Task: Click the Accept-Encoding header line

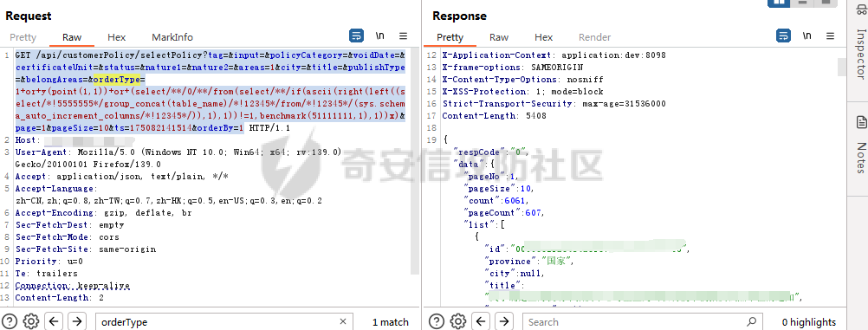Action: tap(103, 212)
